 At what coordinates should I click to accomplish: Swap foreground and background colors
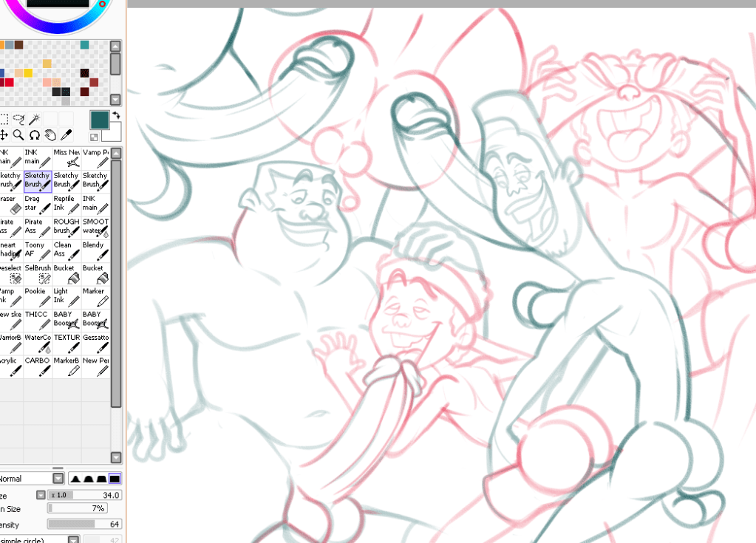117,116
